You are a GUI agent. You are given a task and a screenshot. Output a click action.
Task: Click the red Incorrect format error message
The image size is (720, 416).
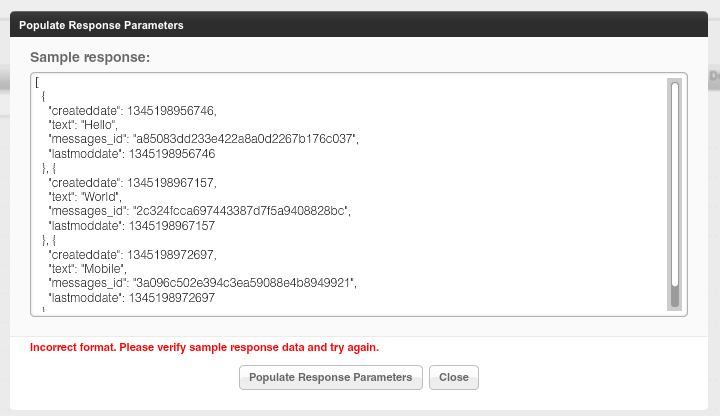click(204, 347)
